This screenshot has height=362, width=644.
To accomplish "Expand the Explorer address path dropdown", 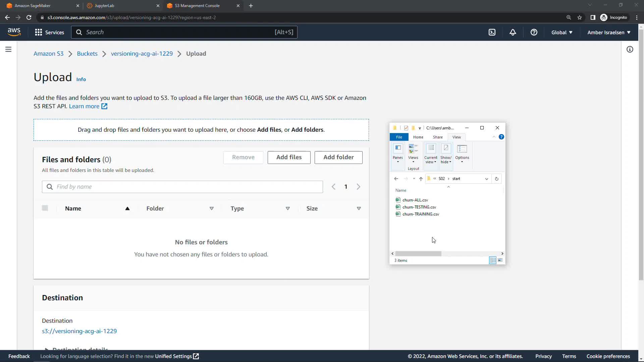I will pos(486,179).
